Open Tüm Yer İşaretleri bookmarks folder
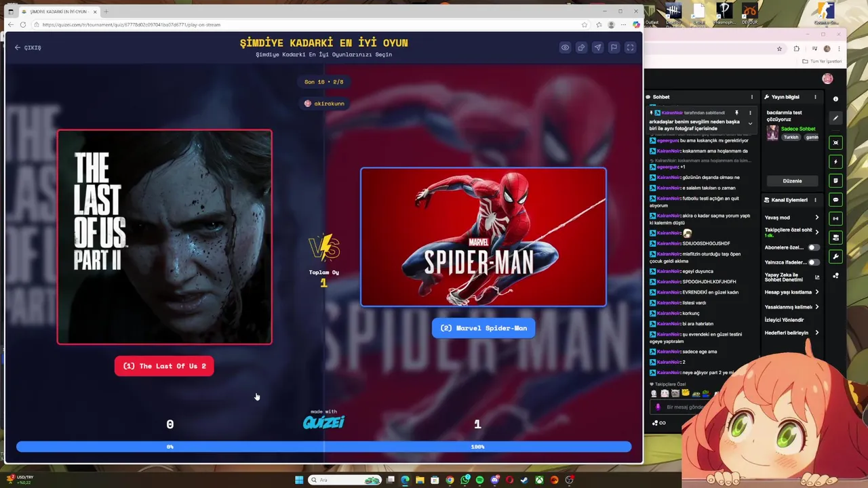The image size is (868, 488). coord(822,61)
